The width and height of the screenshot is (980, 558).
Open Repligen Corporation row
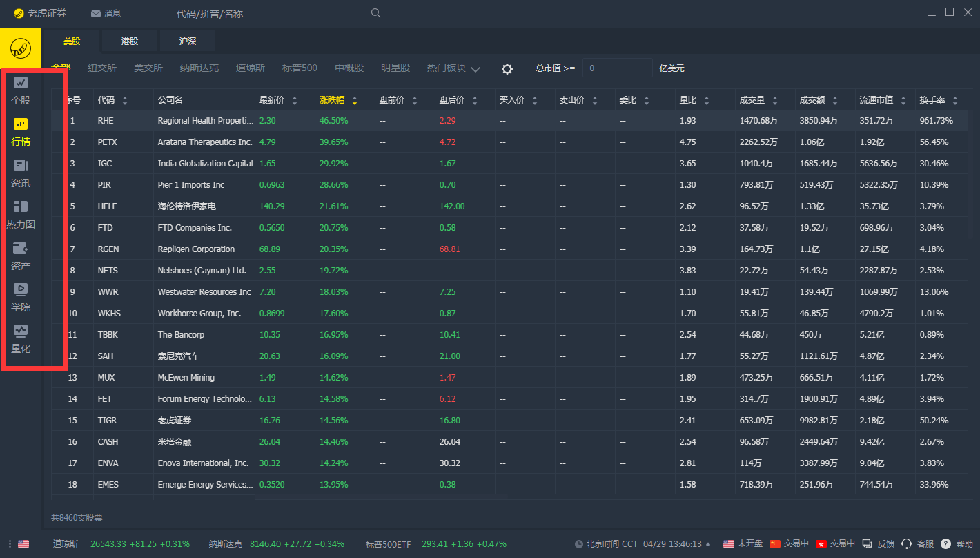(x=509, y=249)
